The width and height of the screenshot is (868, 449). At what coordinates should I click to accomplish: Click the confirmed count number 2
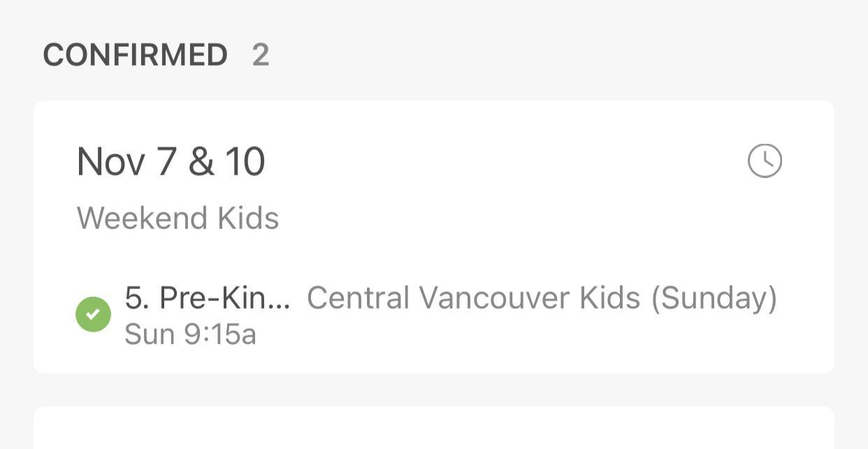[x=261, y=55]
